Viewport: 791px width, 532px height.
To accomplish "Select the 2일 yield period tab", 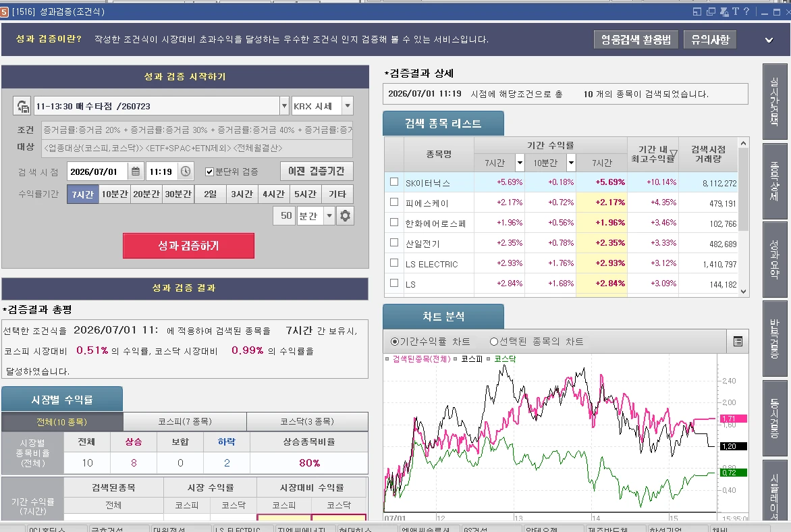I will point(210,194).
